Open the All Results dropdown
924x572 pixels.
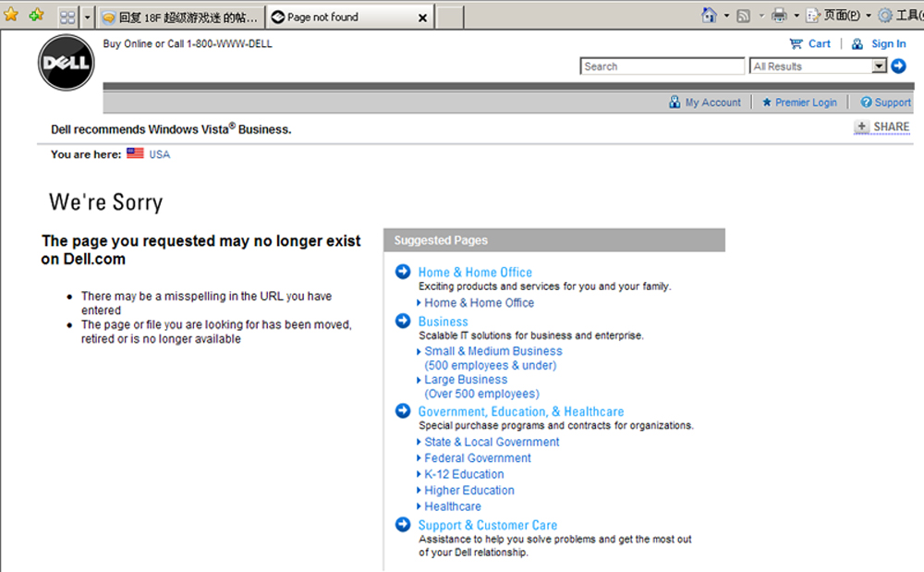(818, 66)
